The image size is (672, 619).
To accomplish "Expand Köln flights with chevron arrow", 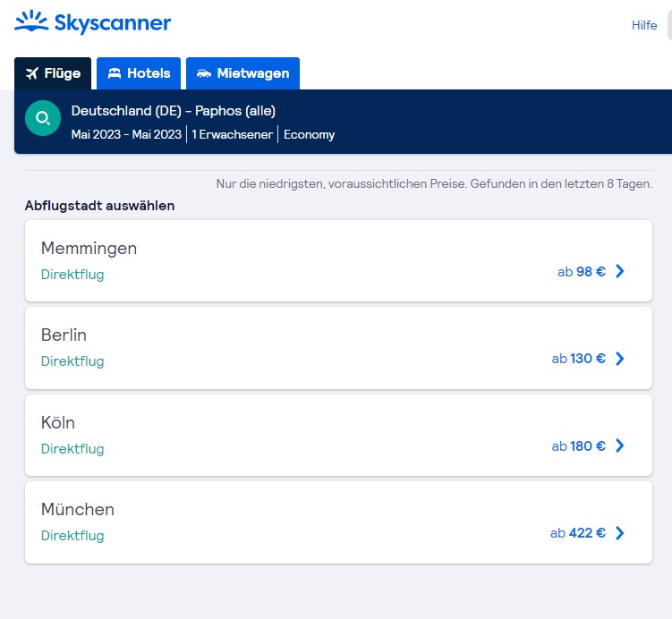I will (x=620, y=446).
